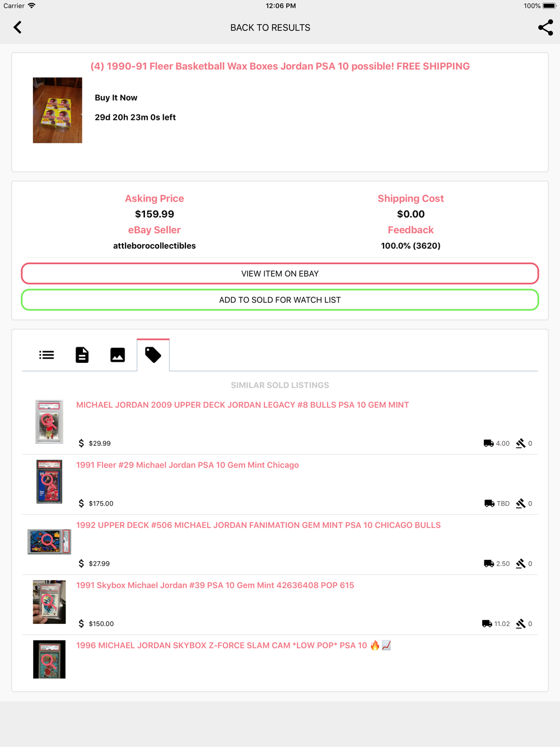Image resolution: width=560 pixels, height=747 pixels.
Task: Tap the back arrow icon
Action: (x=17, y=27)
